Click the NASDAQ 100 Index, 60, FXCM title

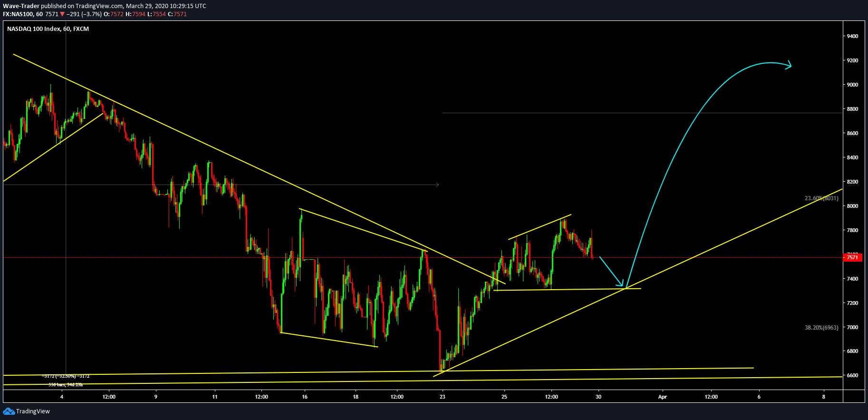click(x=48, y=29)
